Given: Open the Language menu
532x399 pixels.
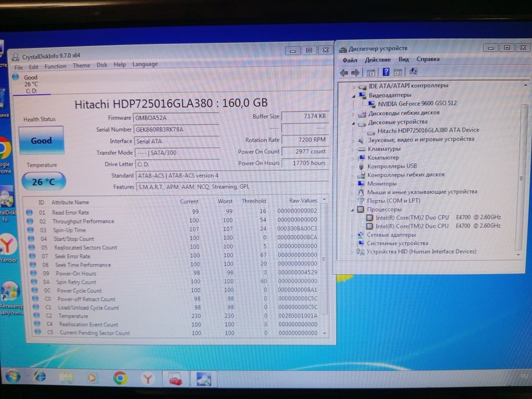Looking at the screenshot, I should coord(145,64).
